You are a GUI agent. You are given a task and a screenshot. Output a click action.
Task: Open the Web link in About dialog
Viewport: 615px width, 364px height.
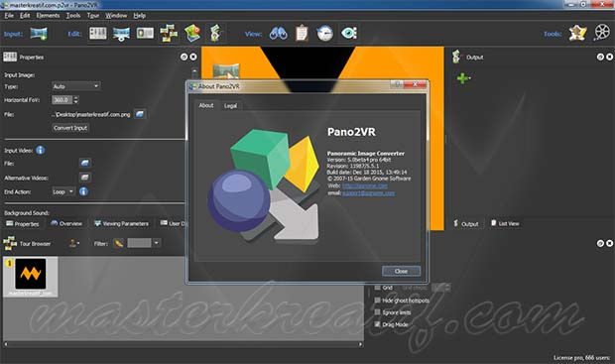click(x=365, y=185)
